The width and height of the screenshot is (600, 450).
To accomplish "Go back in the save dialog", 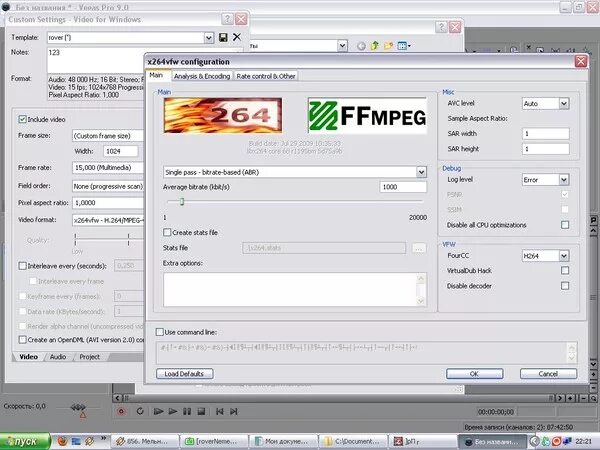I will 361,46.
